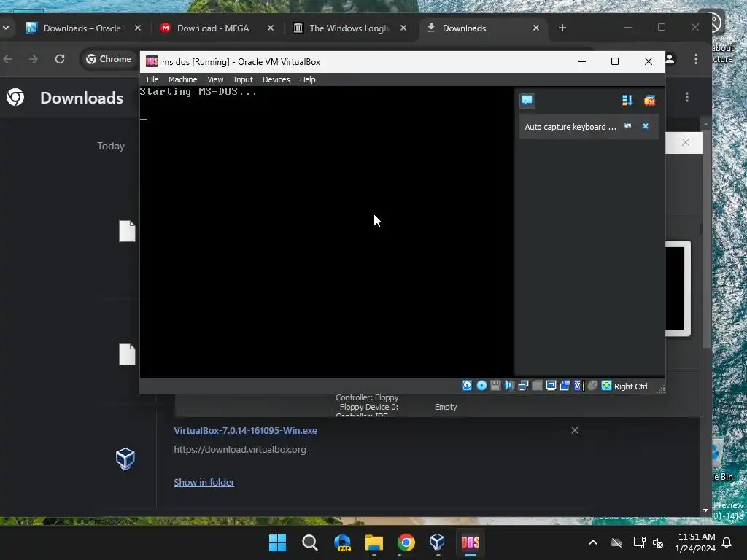Click the download.virtualbox.org URL text
The image size is (747, 560).
239,449
